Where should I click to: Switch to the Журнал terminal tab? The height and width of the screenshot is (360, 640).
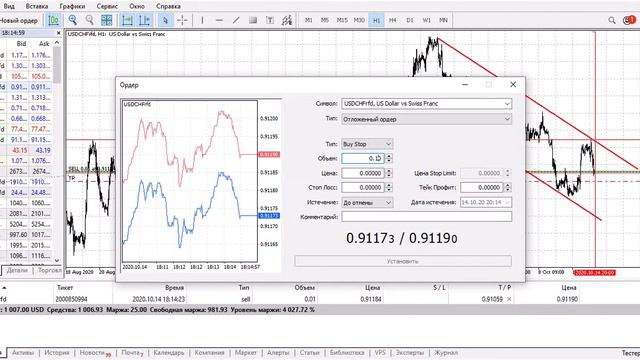tap(446, 353)
